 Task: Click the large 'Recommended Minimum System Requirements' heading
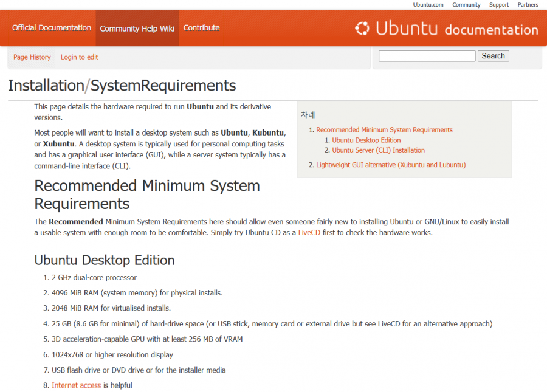tap(147, 194)
